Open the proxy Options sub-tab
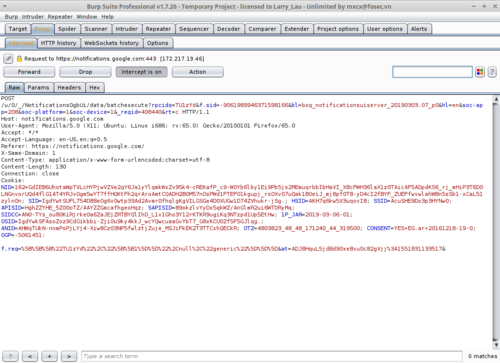This screenshot has height=363, width=500. pos(158,43)
